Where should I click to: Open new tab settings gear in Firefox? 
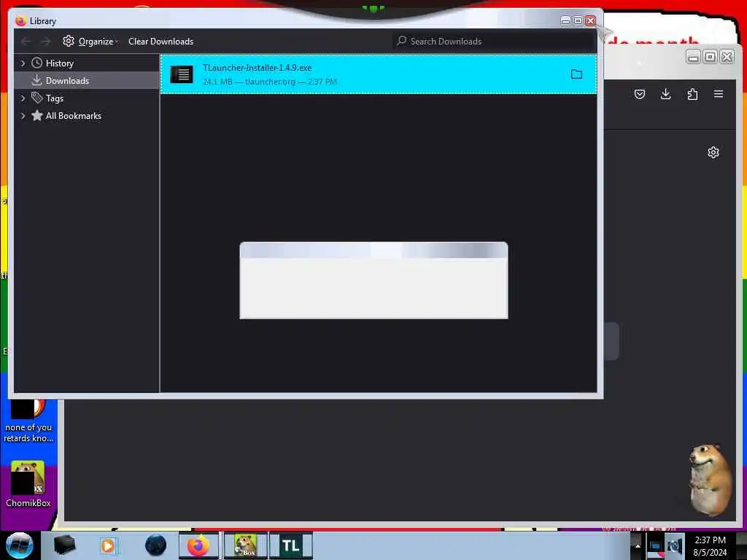pyautogui.click(x=713, y=152)
